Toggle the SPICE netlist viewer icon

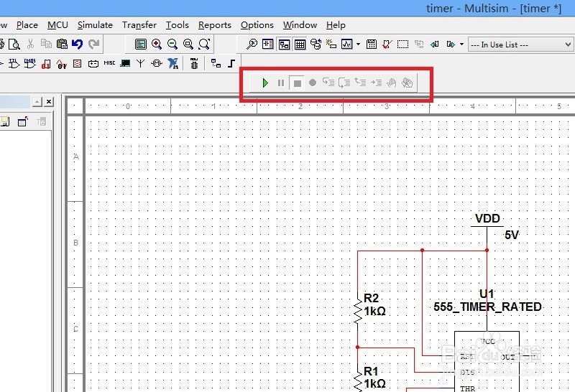point(267,45)
